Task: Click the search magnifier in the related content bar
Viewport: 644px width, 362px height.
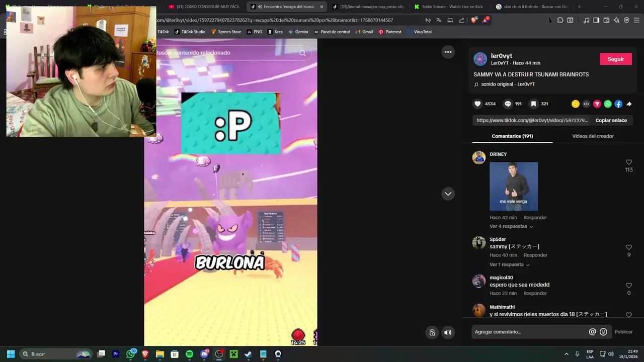Action: (x=302, y=53)
